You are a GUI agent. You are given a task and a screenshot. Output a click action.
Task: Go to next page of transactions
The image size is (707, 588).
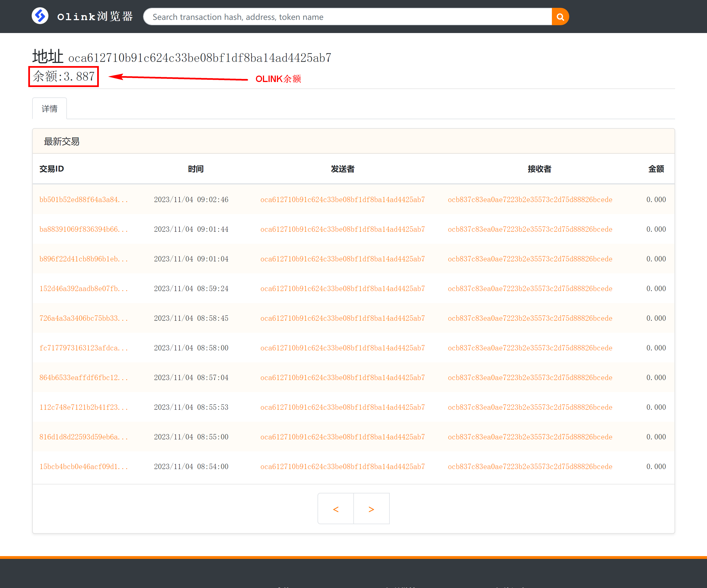371,509
